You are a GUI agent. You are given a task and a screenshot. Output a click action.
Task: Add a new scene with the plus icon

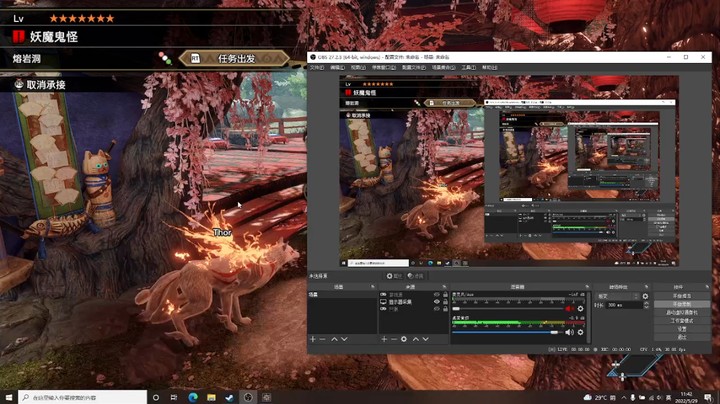(x=313, y=339)
